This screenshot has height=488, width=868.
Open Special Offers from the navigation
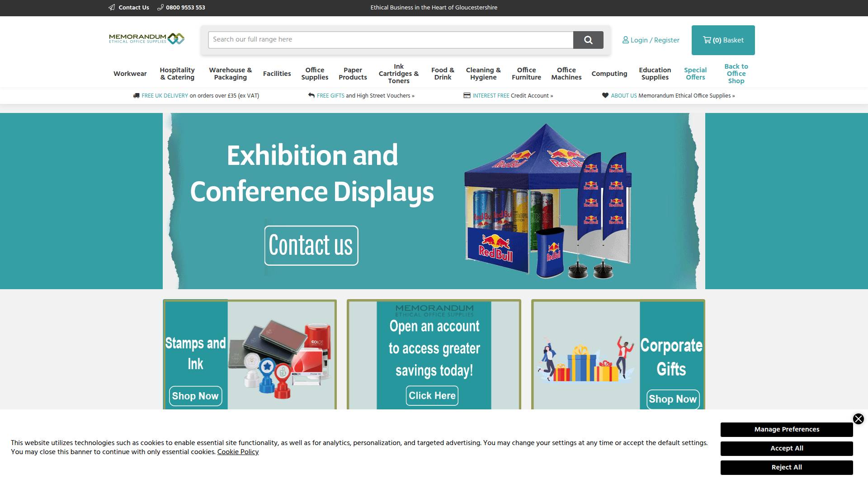click(x=695, y=74)
